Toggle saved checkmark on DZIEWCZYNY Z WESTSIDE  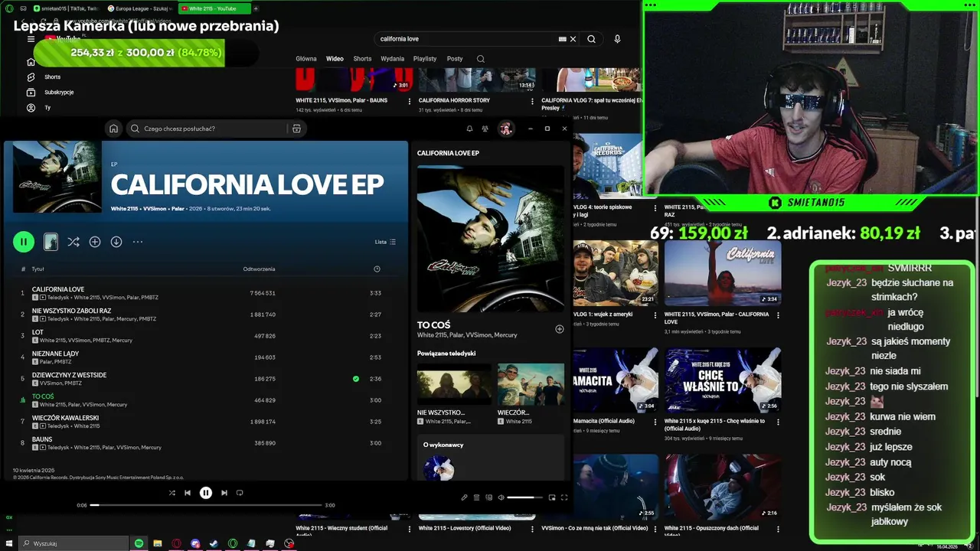356,379
